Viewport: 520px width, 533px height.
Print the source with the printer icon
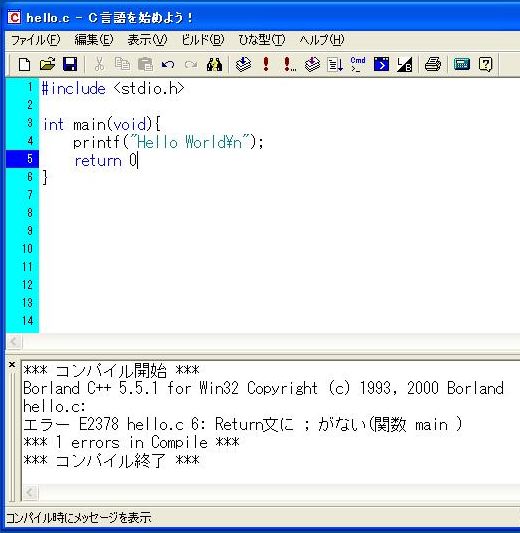(x=433, y=64)
